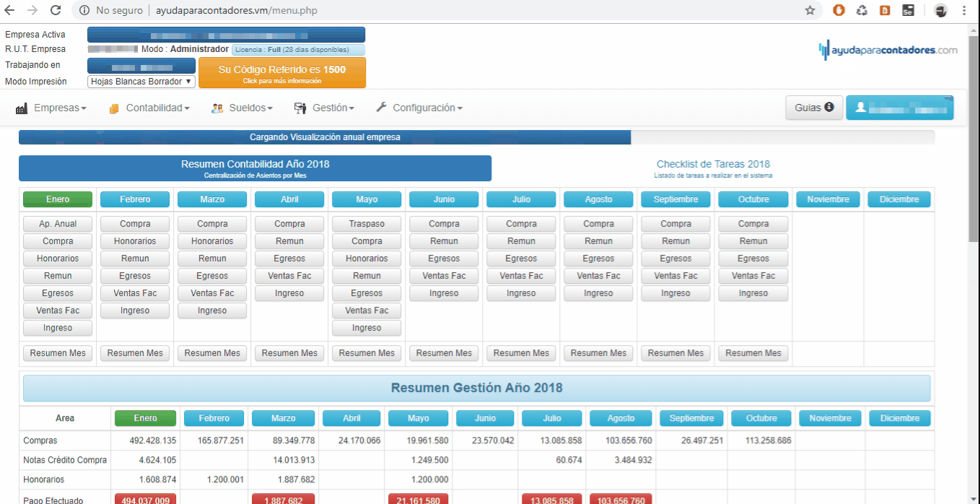Open the Chrome three-dot menu icon
980x504 pixels.
964,10
